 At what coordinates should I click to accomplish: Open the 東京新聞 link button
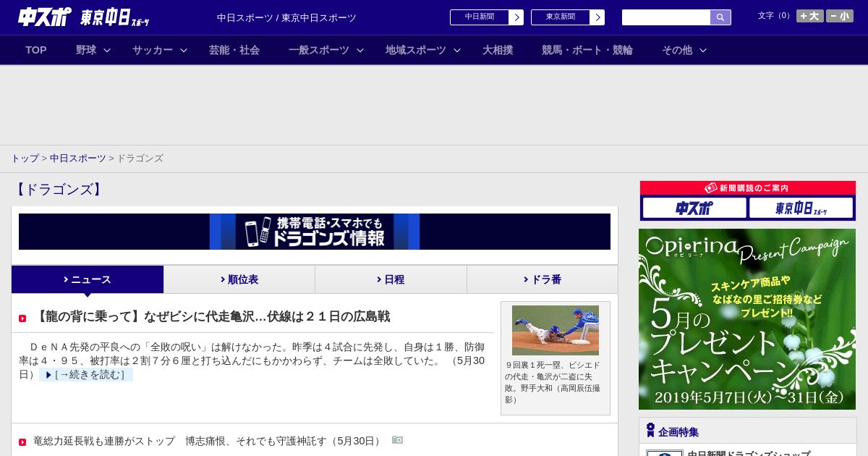click(x=560, y=17)
